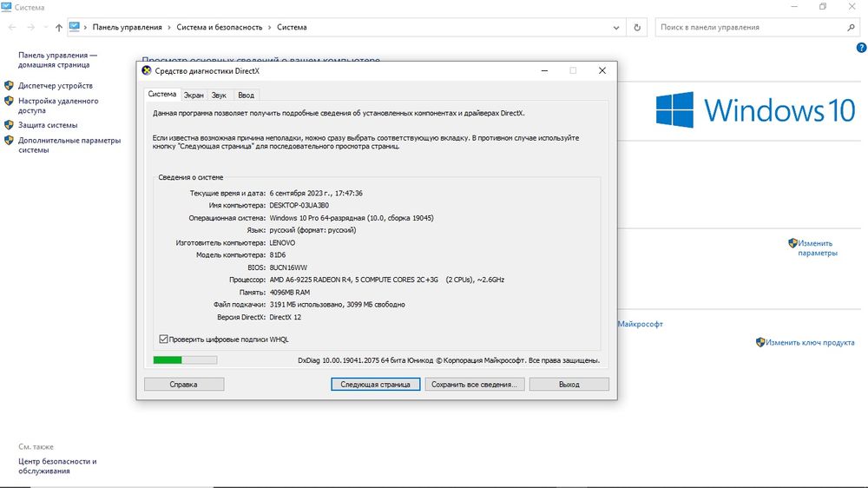Open Защита системы link

click(48, 125)
